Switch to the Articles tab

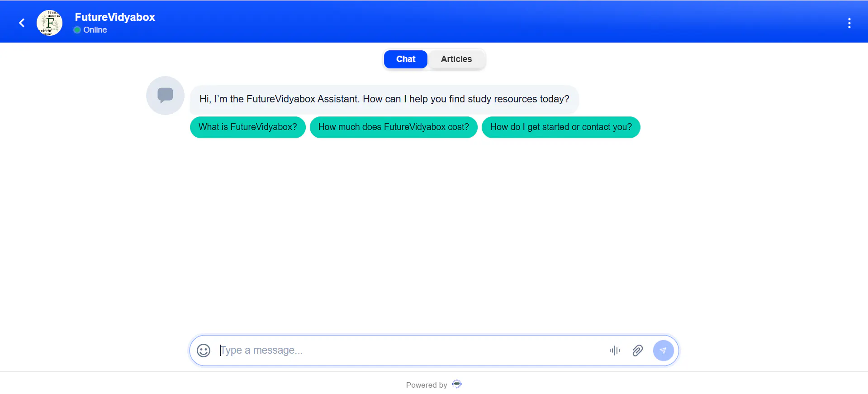(x=456, y=59)
